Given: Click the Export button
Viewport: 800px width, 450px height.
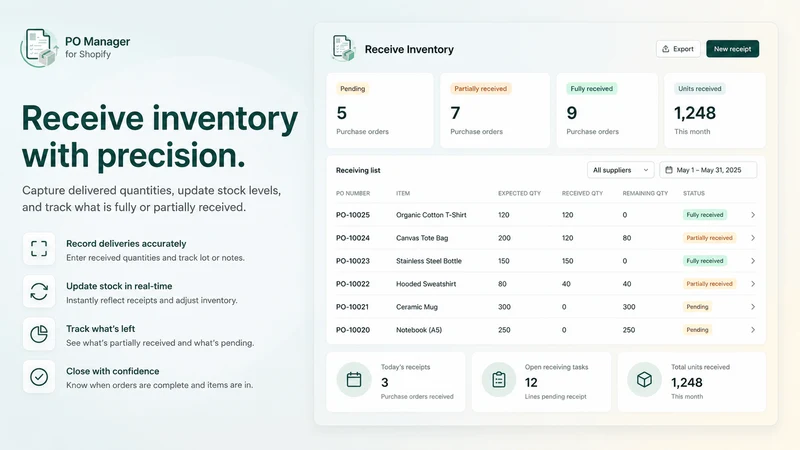Looking at the screenshot, I should (x=678, y=49).
